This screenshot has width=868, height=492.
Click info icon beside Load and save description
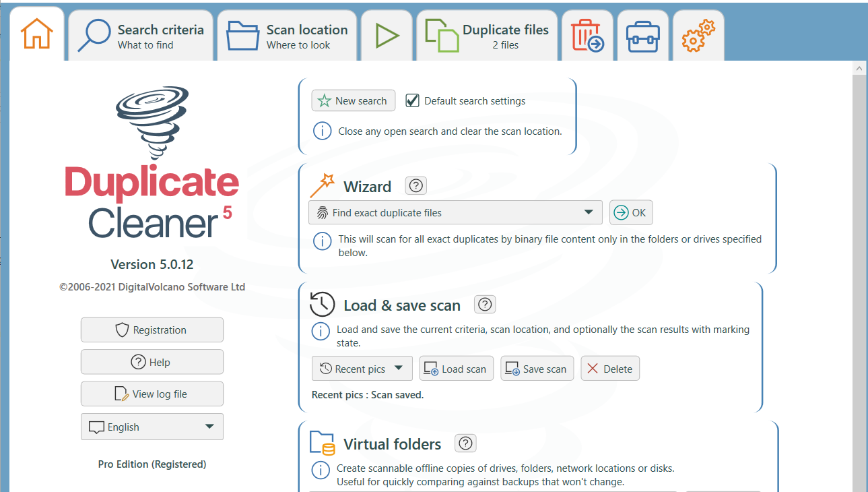point(320,332)
